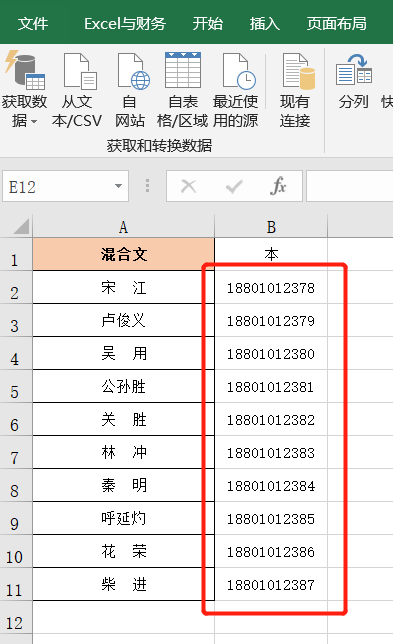Open the Get Data (获取数据) dropdown
Screen dimensions: 393x644
click(x=24, y=90)
